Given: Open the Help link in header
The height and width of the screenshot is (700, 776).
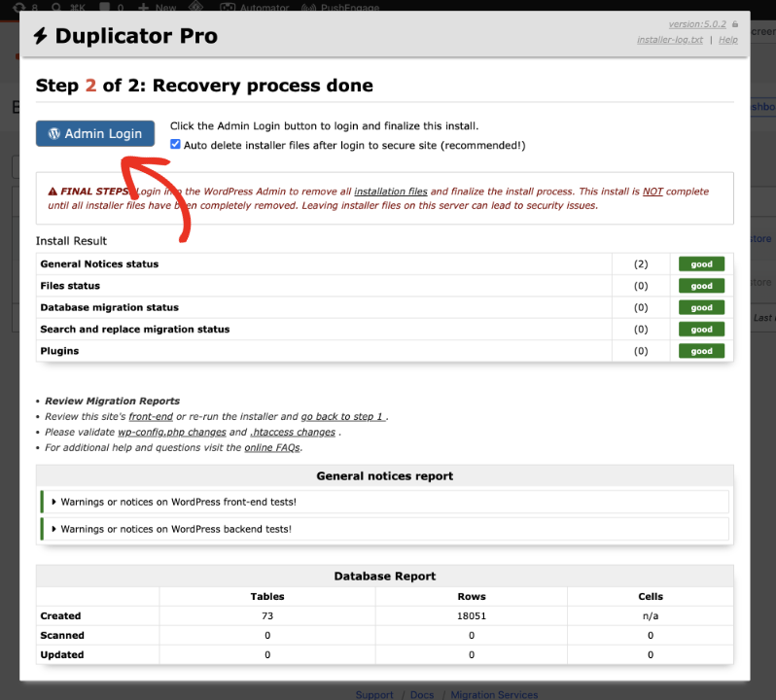Looking at the screenshot, I should pyautogui.click(x=728, y=40).
